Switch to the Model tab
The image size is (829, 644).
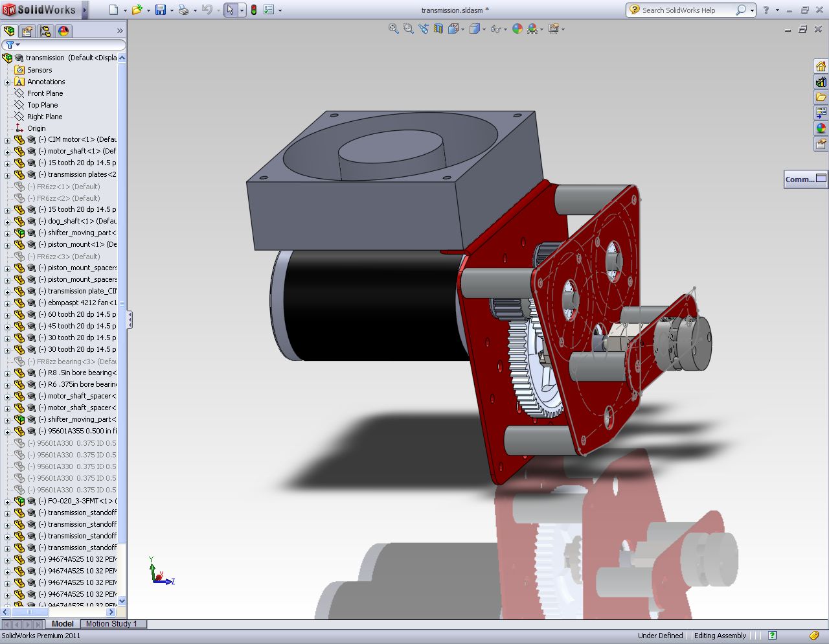63,624
